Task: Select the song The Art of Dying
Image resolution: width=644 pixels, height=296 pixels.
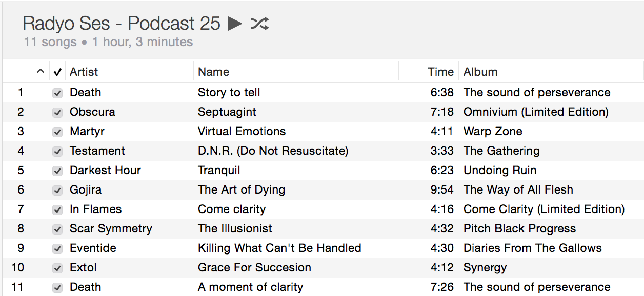Action: pos(241,189)
